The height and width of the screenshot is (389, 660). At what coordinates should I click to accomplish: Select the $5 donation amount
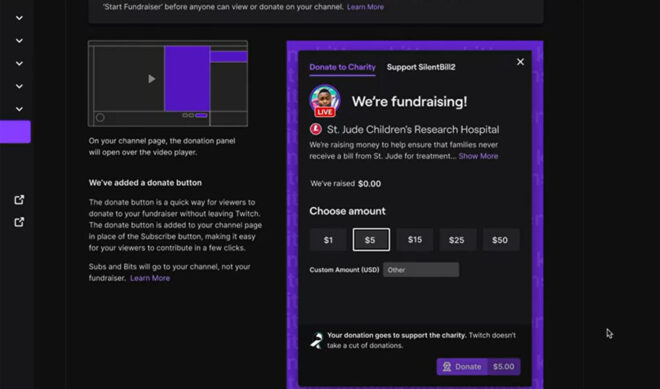371,240
